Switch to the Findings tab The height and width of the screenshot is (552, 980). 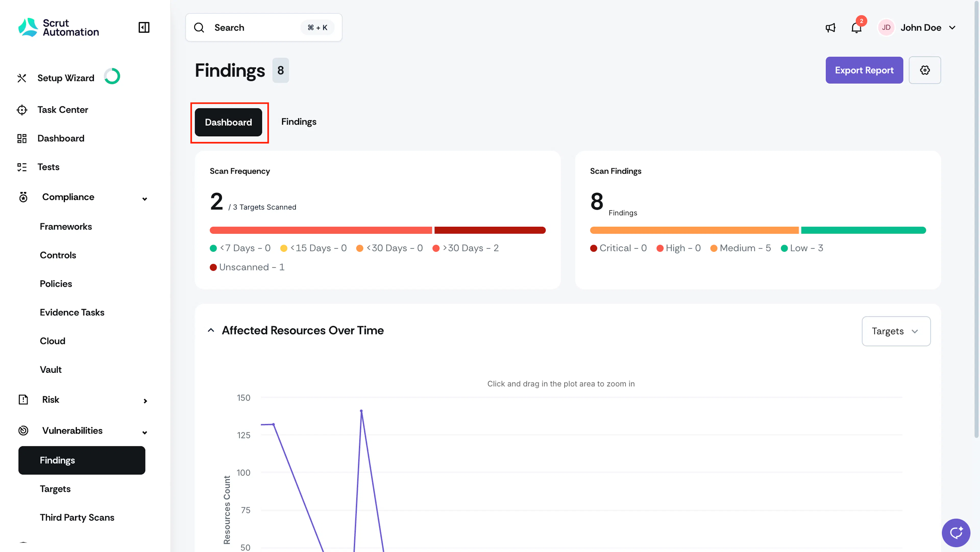[x=299, y=122]
